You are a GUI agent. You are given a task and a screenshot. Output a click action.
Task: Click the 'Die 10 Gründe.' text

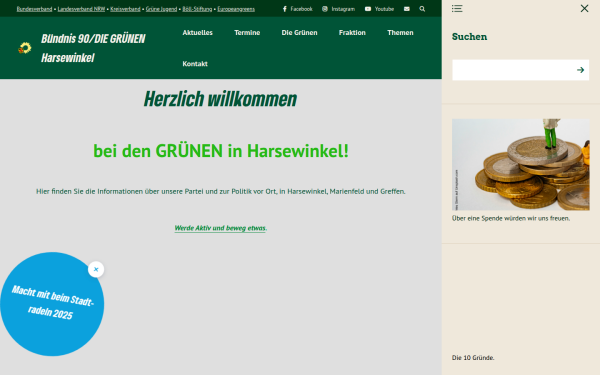(473, 358)
